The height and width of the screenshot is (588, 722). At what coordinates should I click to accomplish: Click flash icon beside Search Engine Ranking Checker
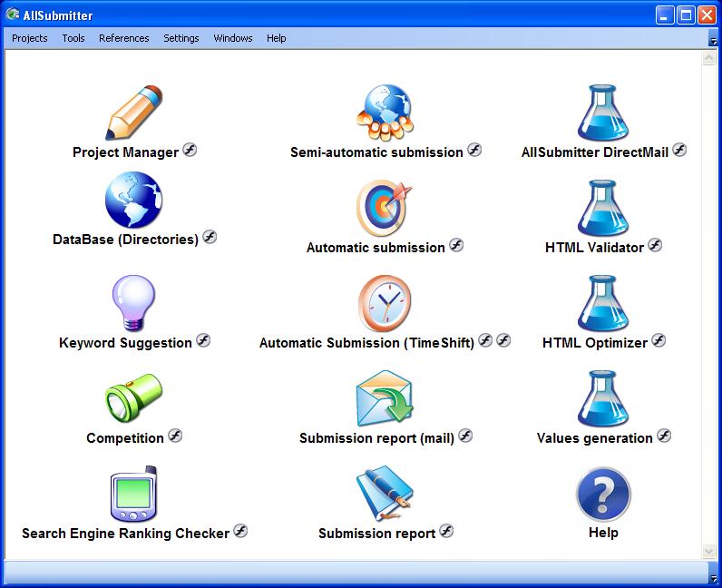coord(240,531)
